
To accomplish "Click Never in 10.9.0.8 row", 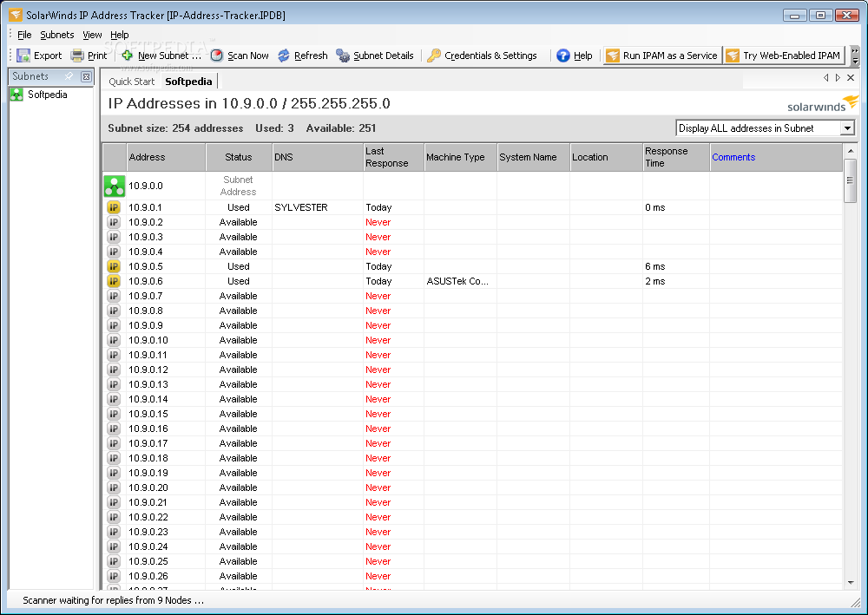I will (378, 311).
